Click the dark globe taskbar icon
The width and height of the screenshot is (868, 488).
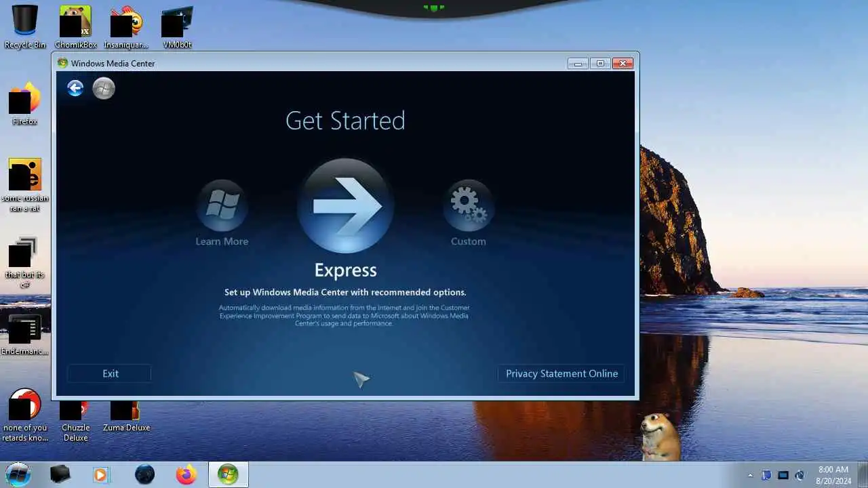coord(144,474)
